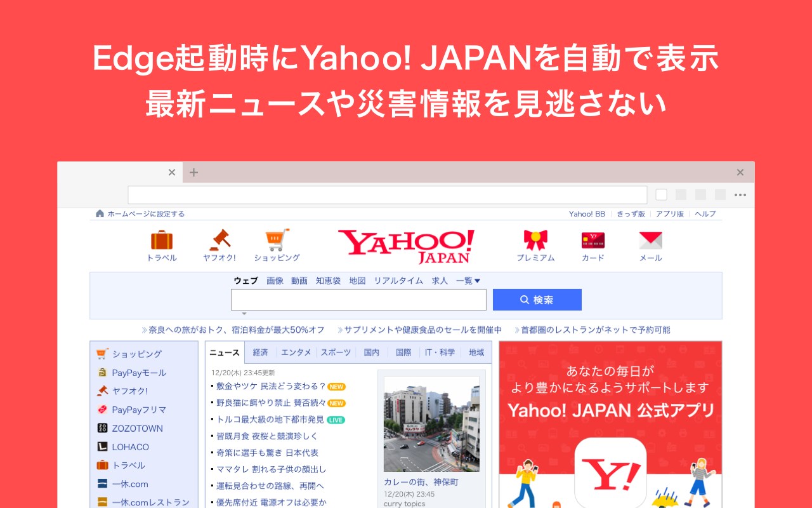Open the ヘルプ link
812x508 pixels.
(x=705, y=214)
